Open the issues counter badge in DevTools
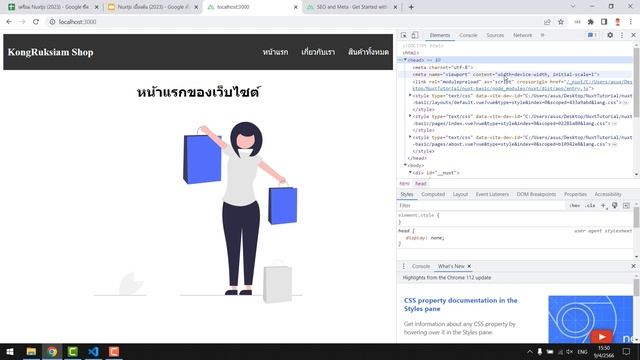 (x=593, y=36)
